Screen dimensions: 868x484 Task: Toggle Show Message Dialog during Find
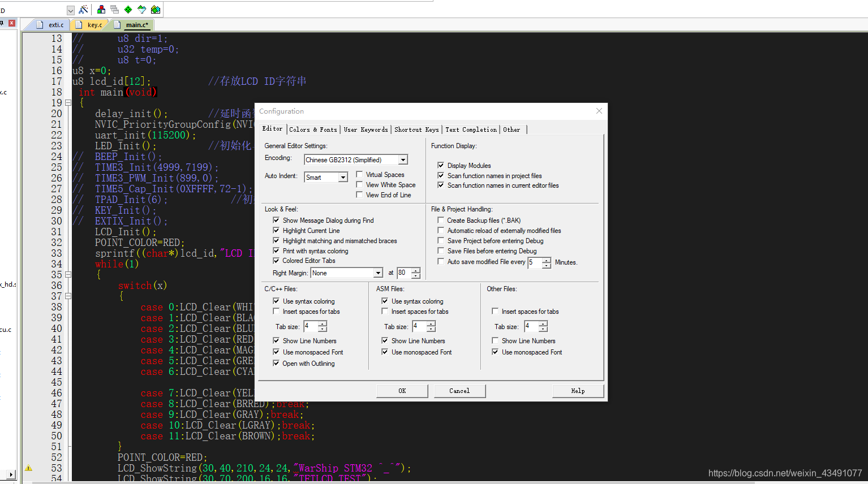(x=276, y=220)
